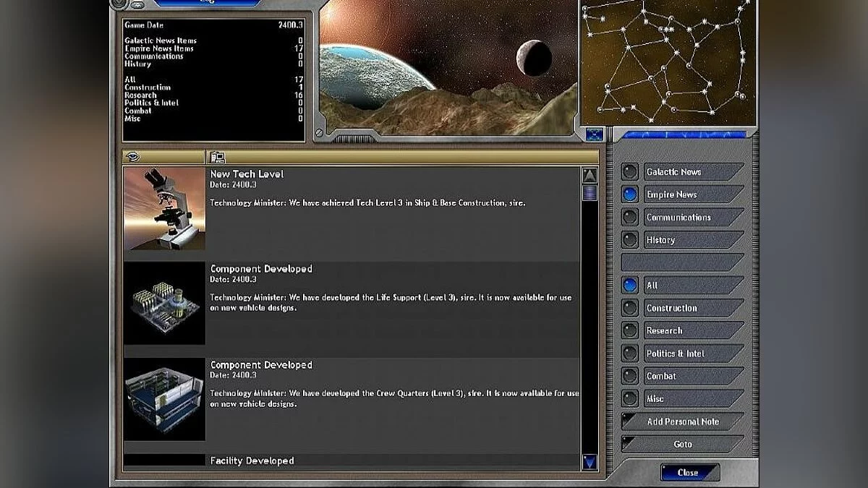Select the Construction filter radio button
Image resolution: width=868 pixels, height=488 pixels.
pos(630,308)
